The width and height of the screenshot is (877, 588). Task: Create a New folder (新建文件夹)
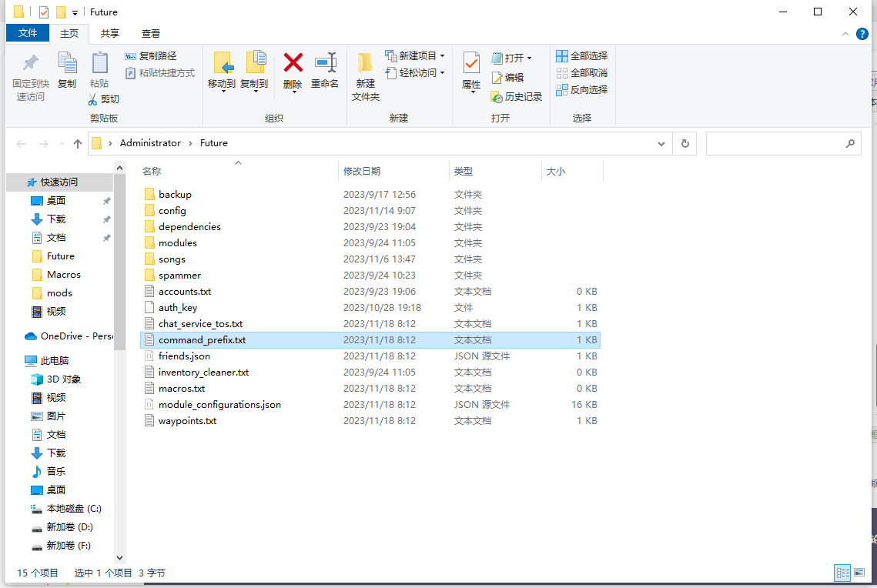(x=365, y=77)
